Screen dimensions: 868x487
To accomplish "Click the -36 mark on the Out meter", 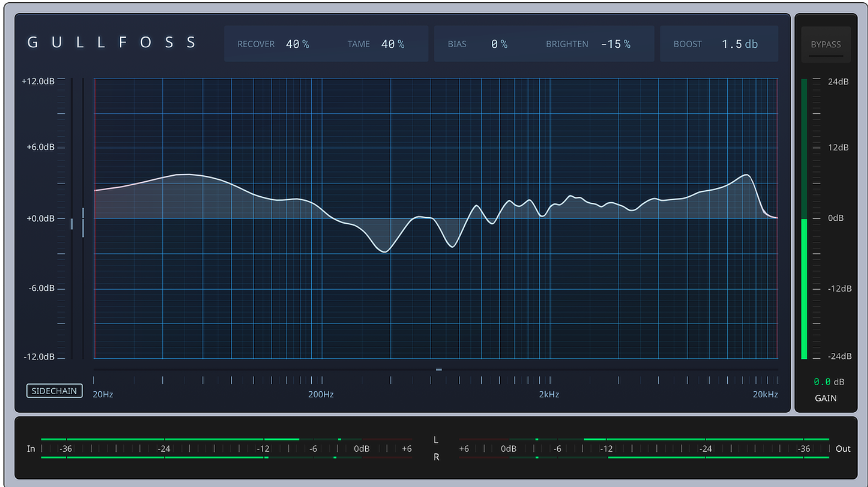I will coord(804,449).
